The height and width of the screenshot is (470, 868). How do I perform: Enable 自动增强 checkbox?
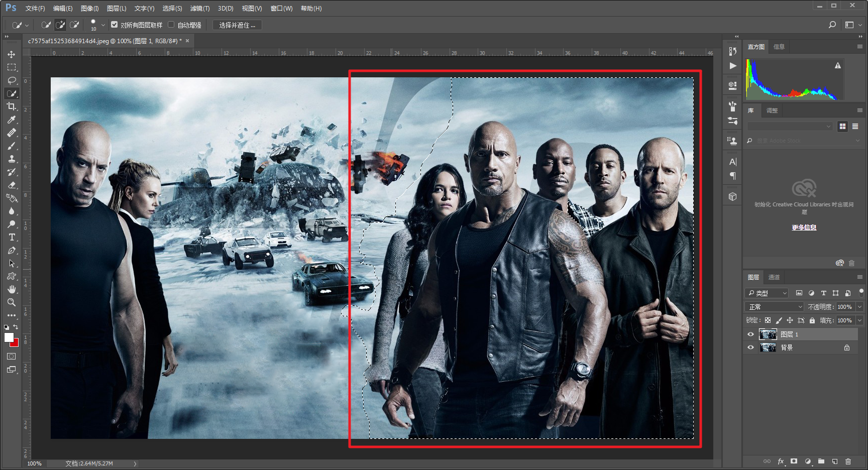pyautogui.click(x=171, y=25)
